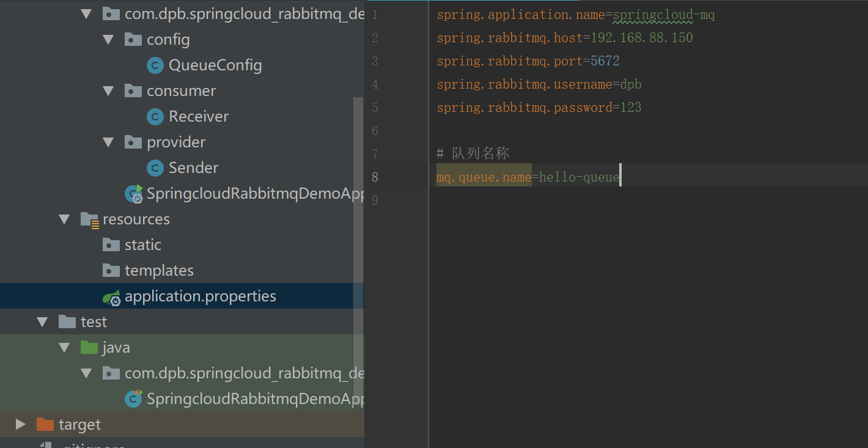The width and height of the screenshot is (868, 448).
Task: Click the Receiver class icon
Action: click(x=155, y=117)
